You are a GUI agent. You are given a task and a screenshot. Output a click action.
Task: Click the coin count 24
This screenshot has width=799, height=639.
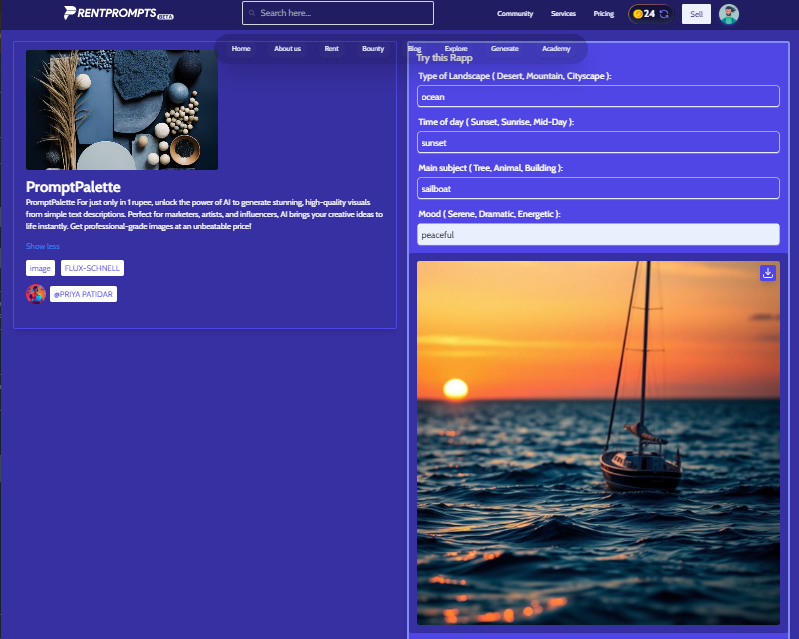coord(649,14)
